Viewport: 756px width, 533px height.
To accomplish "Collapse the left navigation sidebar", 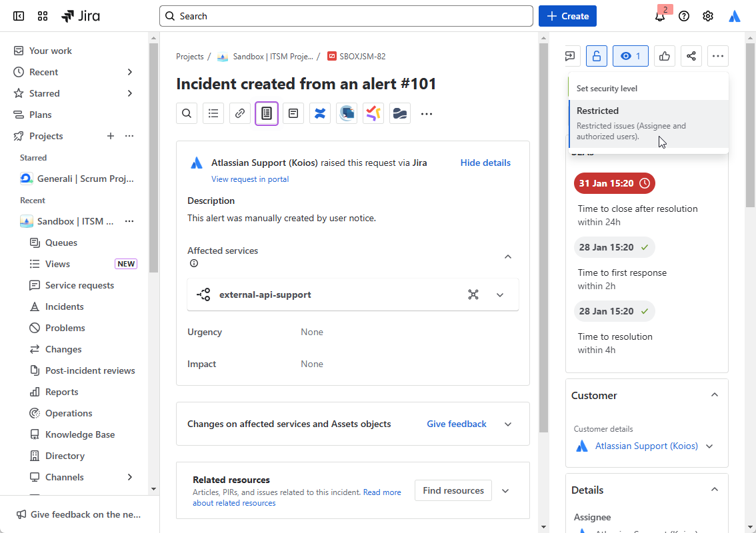I will pyautogui.click(x=18, y=15).
